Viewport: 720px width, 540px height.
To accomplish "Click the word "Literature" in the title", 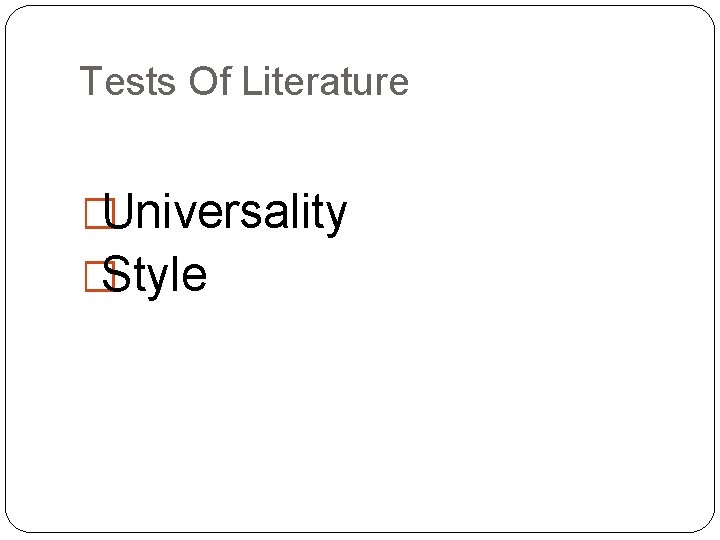I will click(x=325, y=81).
